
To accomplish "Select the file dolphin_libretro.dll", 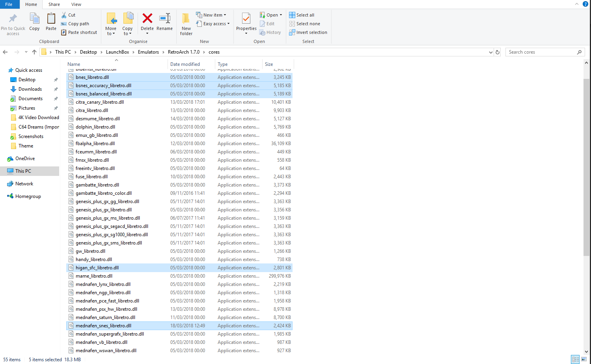I will pyautogui.click(x=179, y=127).
